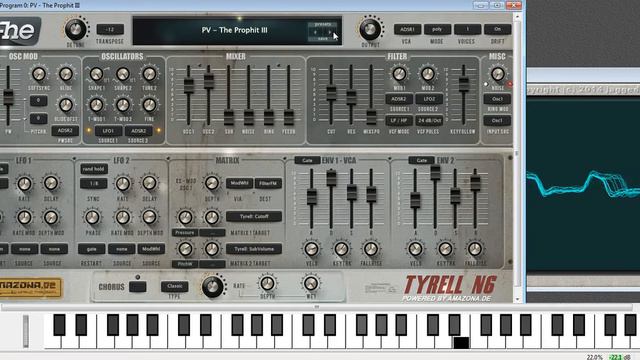Screen dimensions: 640x360
Task: Click the Tune 2 oscillator knob
Action: (x=149, y=74)
